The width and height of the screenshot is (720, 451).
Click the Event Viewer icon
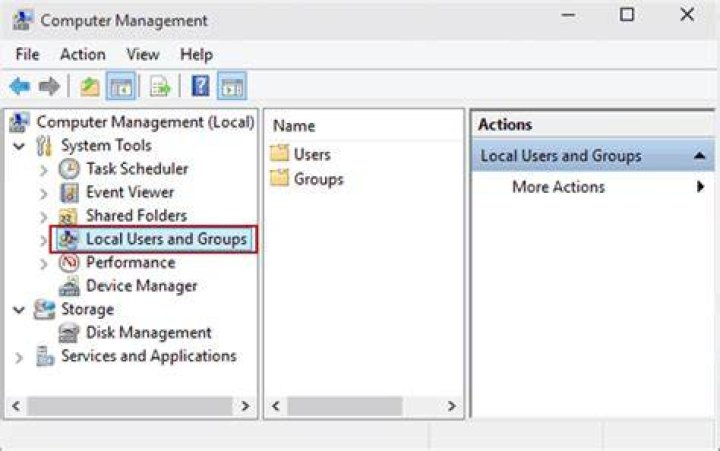69,192
